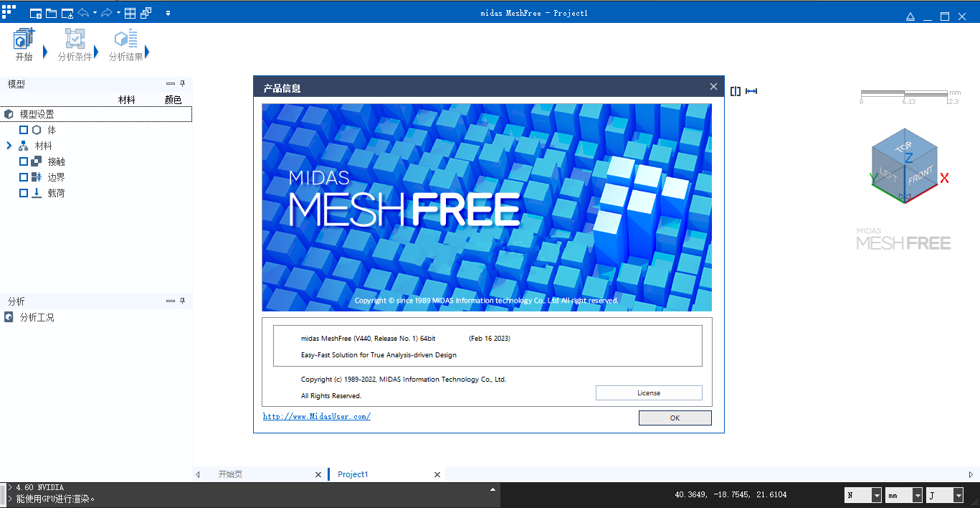Image resolution: width=980 pixels, height=508 pixels.
Task: Toggle the 载荷 (load) checkbox
Action: click(x=24, y=193)
